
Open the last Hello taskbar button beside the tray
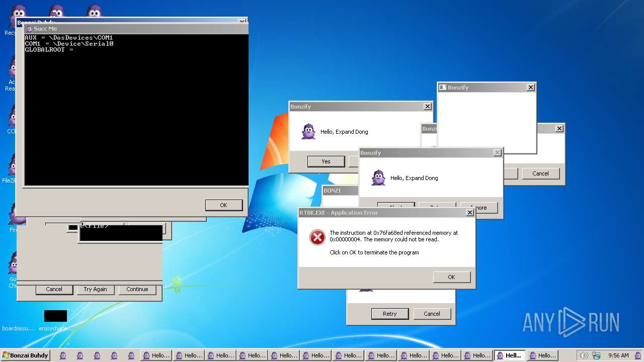pos(543,355)
